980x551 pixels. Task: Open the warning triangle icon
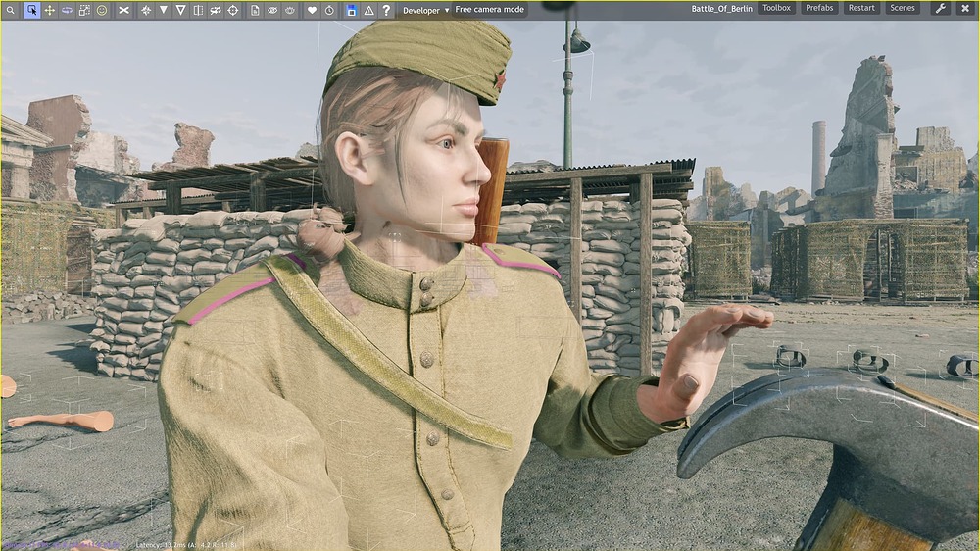click(368, 10)
